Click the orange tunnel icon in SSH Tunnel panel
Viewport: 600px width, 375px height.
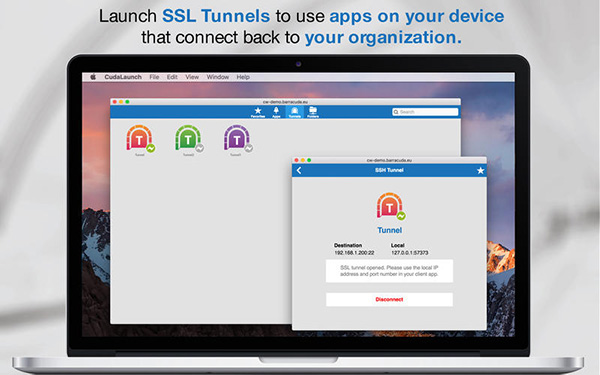click(x=390, y=207)
